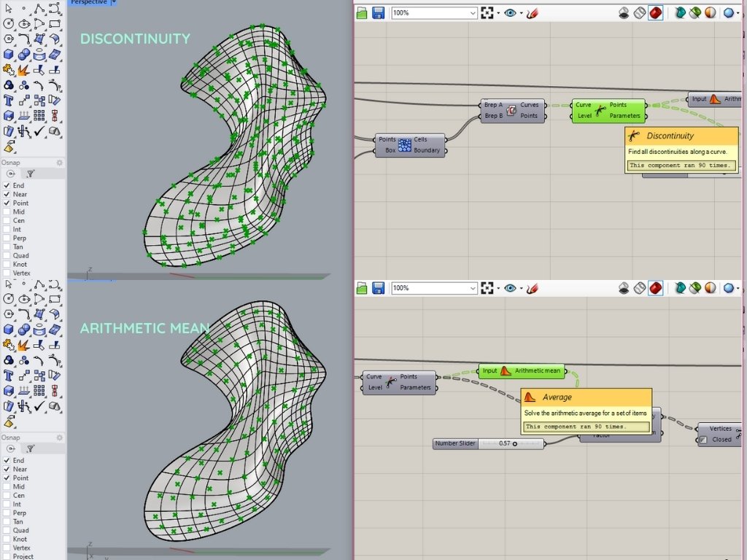Activate the red Sketch pen in the upper Grasshopper toolbar
The image size is (747, 560).
click(533, 12)
